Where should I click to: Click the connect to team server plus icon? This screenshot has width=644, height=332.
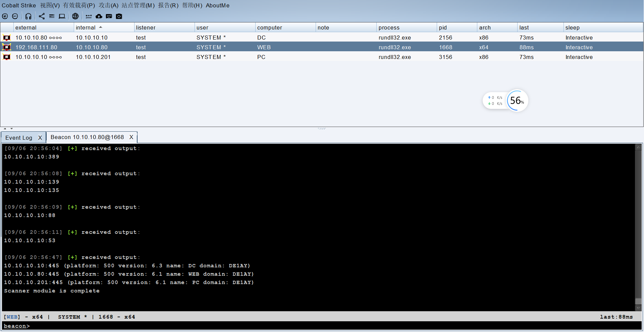(5, 16)
